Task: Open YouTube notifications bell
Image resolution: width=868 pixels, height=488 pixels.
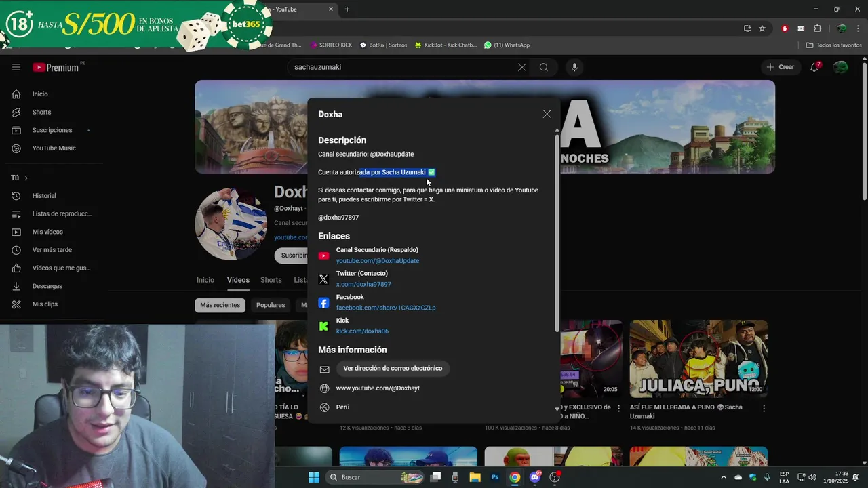Action: [x=814, y=67]
